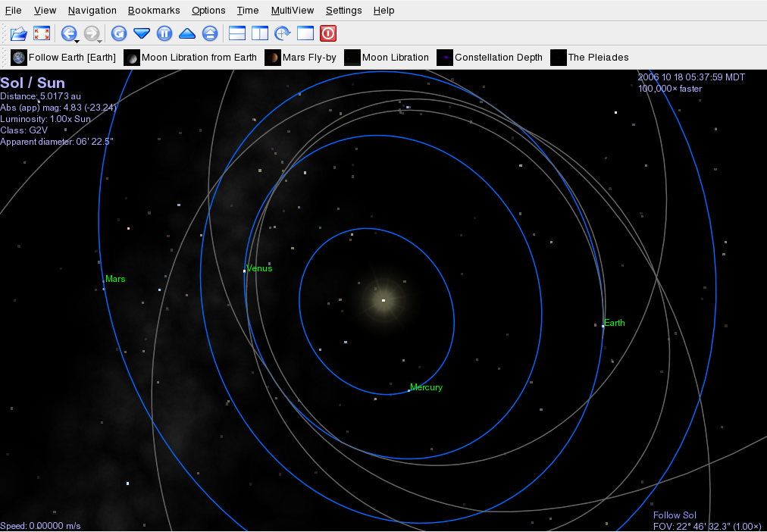Click the Open file folder icon
767x532 pixels.
19,34
